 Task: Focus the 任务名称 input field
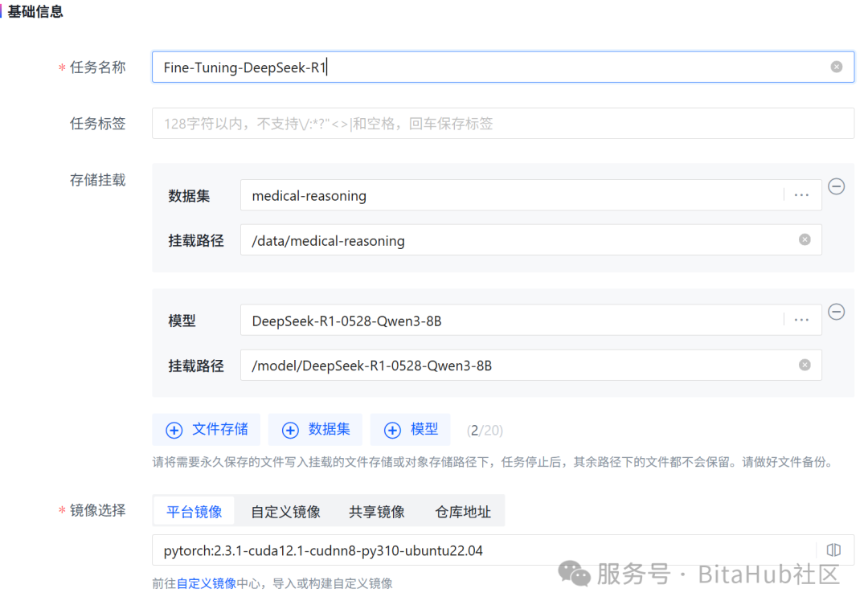[503, 67]
